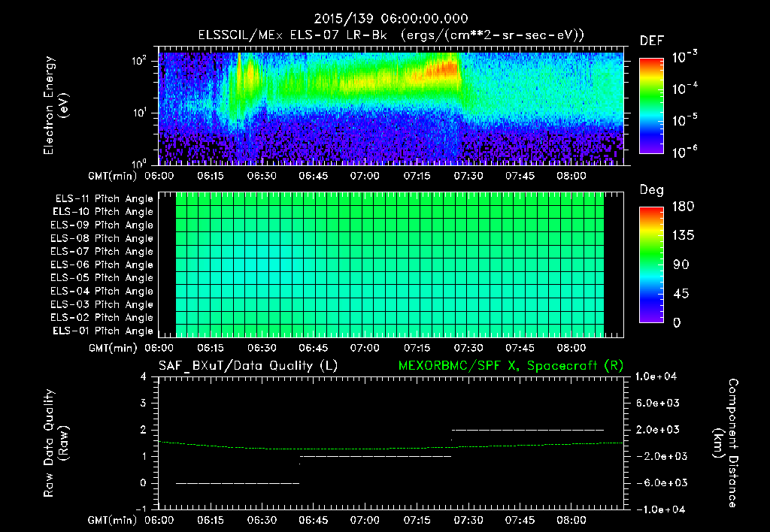Click the data quality line segment at level 0

[x=238, y=483]
